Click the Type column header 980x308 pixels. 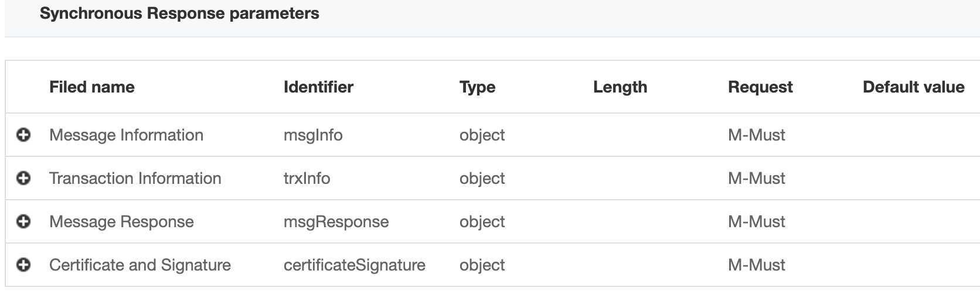point(477,87)
